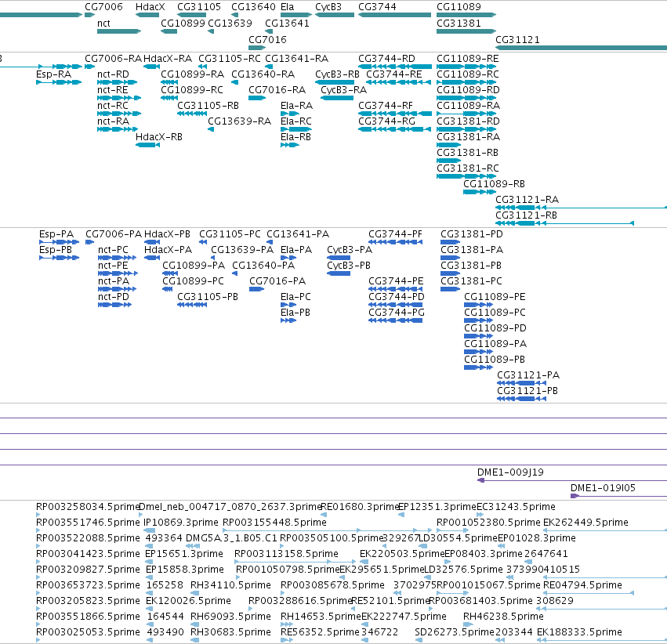Click transcript CG11089-RB
This screenshot has height=644, width=667.
pyautogui.click(x=494, y=183)
